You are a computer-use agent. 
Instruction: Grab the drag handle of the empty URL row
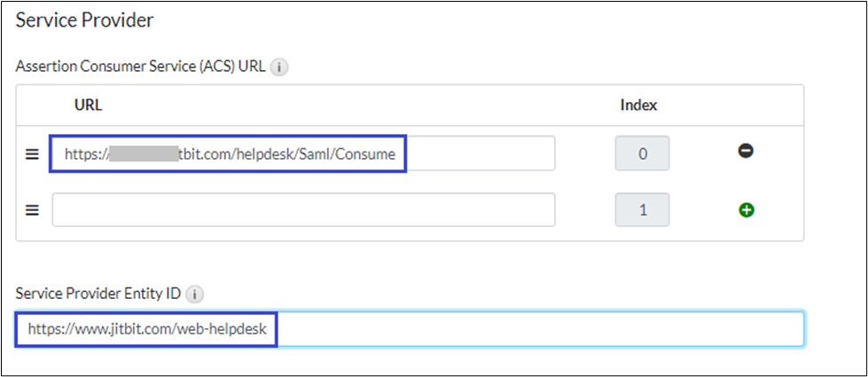click(x=32, y=210)
